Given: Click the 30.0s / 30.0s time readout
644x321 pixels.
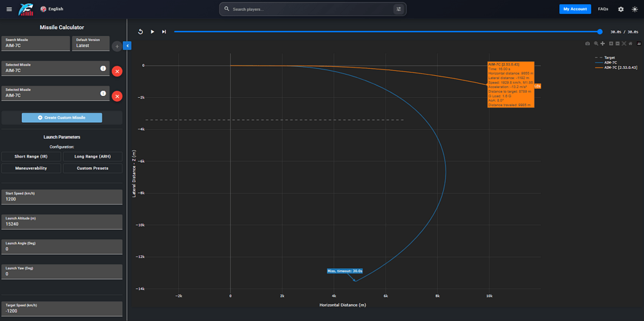Looking at the screenshot, I should coord(624,32).
